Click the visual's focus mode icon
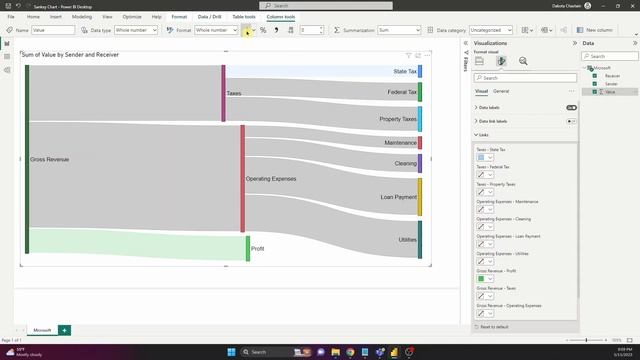640x360 pixels. click(x=418, y=55)
